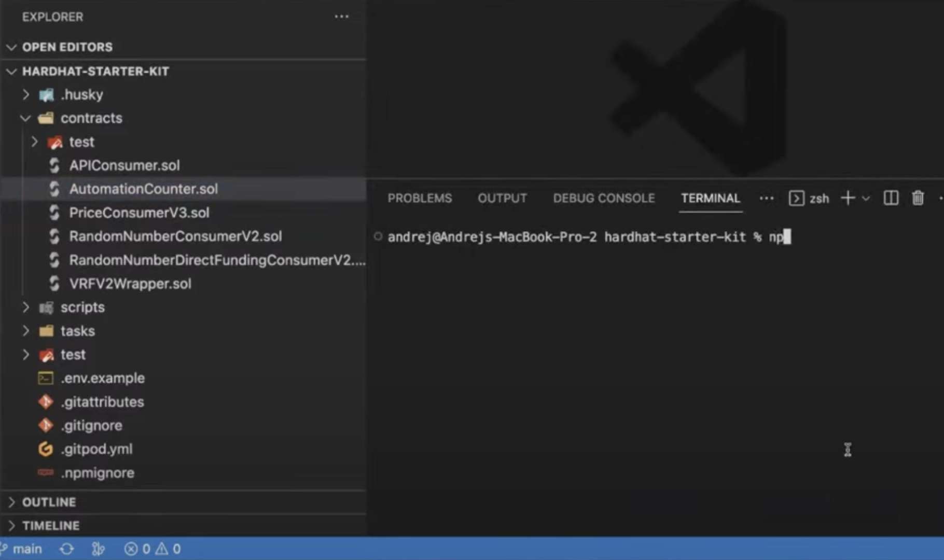Click the Gitpod icon beside .gitpod.yml

[x=46, y=449]
